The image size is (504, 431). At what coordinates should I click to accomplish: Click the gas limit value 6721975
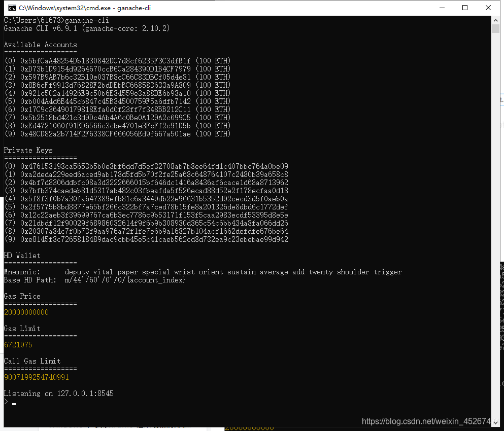[x=18, y=345]
